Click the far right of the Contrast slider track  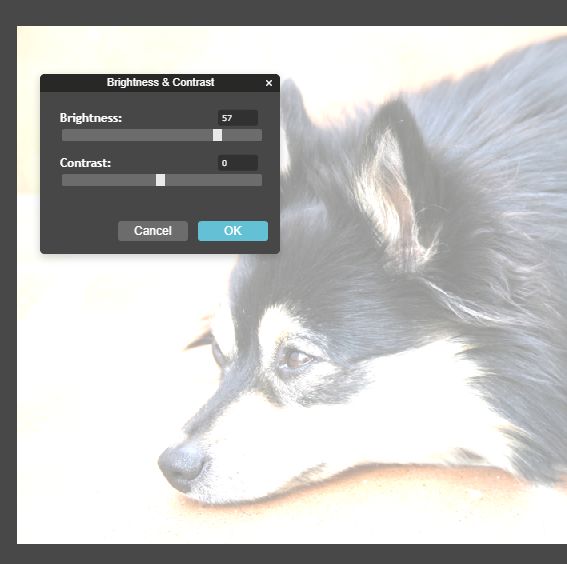pos(259,180)
